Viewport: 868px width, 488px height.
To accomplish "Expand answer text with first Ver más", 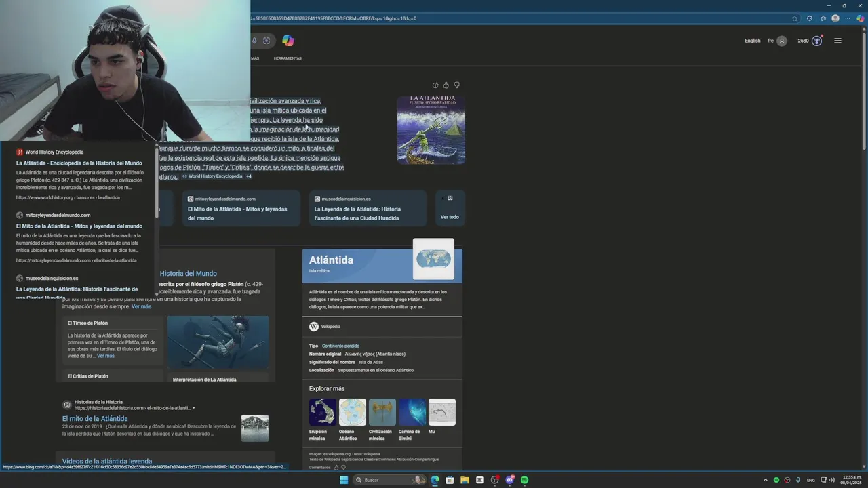I will (x=141, y=306).
